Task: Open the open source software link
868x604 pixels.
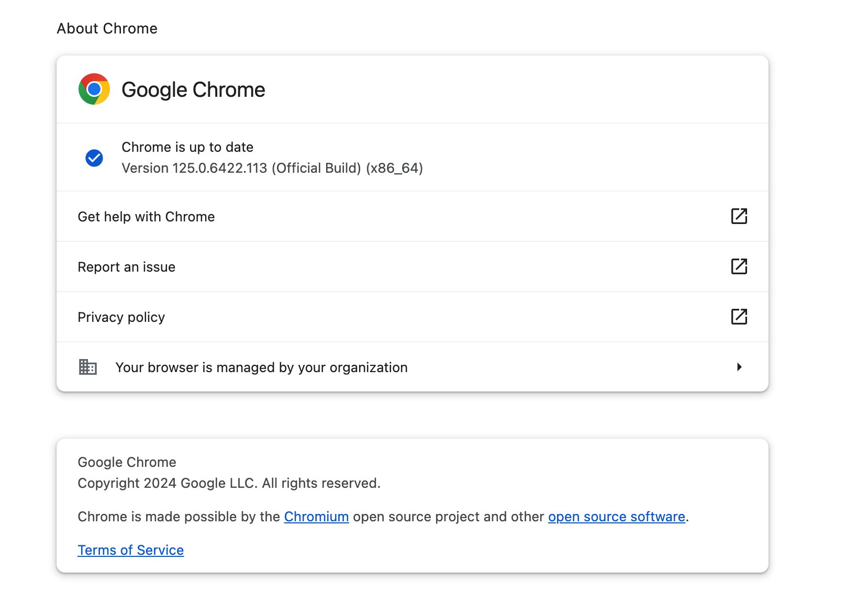Action: click(617, 517)
